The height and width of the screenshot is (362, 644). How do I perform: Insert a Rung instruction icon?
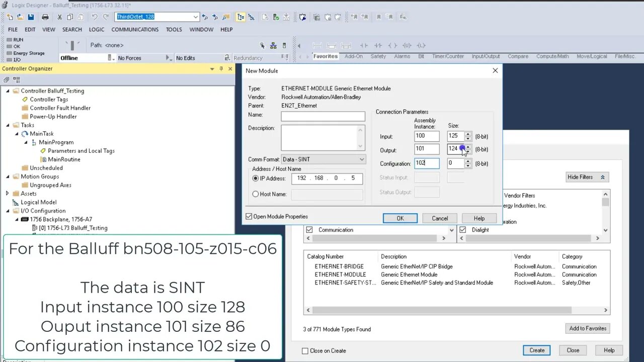[317, 46]
